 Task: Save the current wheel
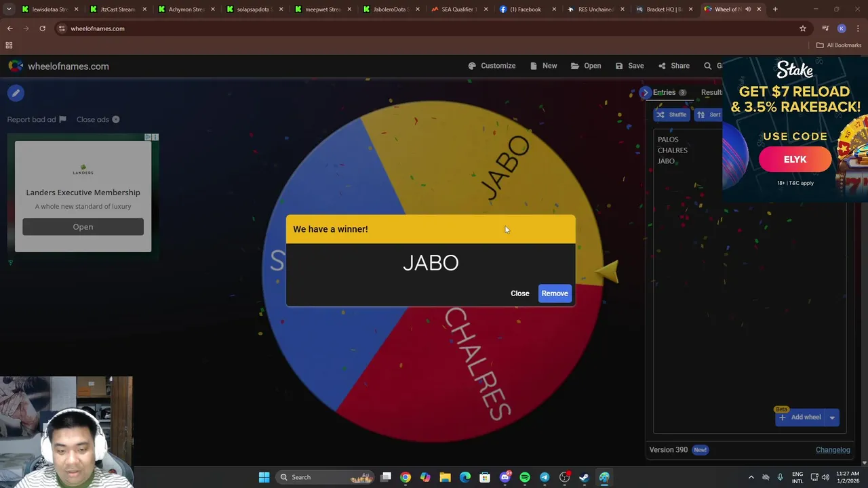click(629, 66)
